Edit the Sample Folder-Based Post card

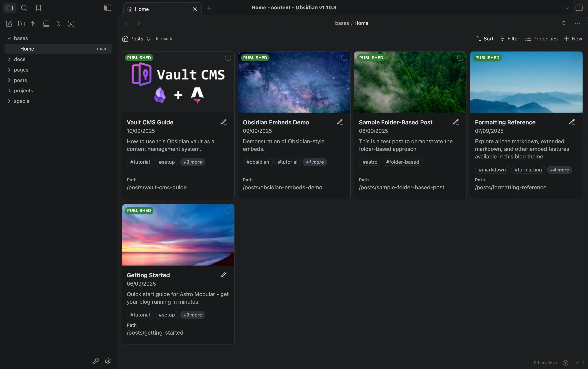tap(456, 122)
